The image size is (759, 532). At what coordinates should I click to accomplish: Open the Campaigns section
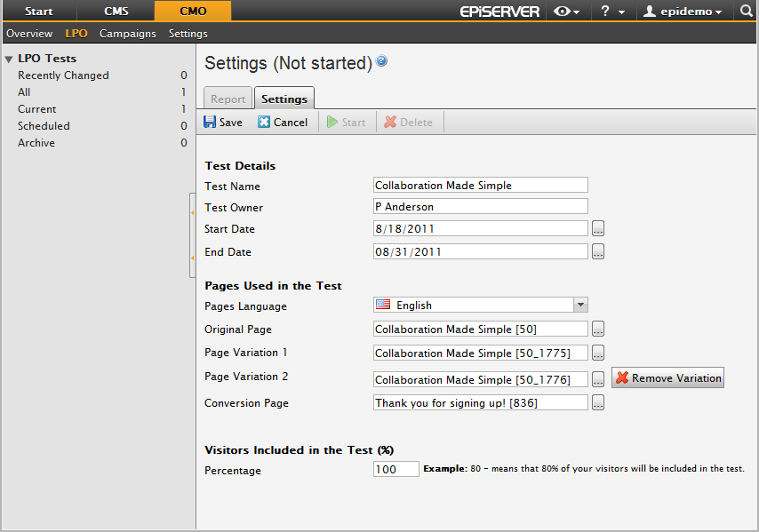coord(127,33)
